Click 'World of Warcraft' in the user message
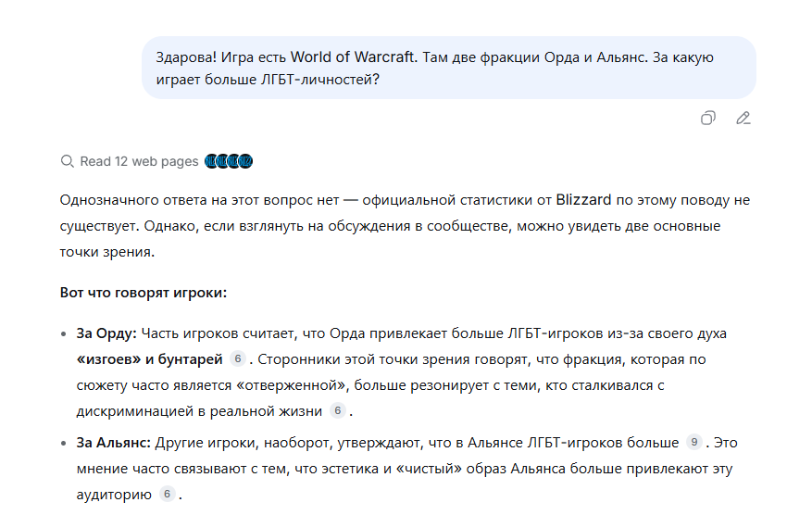Viewport: 812px width, 515px height. [x=353, y=57]
